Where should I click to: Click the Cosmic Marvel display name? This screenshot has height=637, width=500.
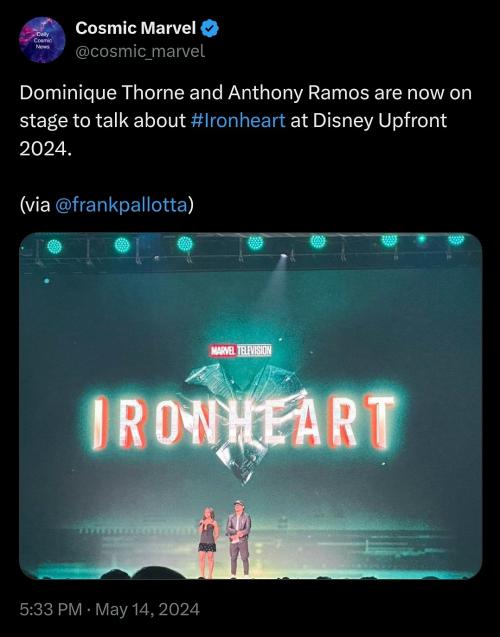point(136,28)
